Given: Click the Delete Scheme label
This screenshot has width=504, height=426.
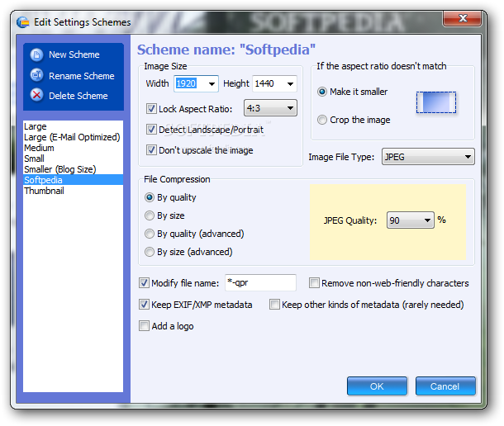Looking at the screenshot, I should pos(78,96).
